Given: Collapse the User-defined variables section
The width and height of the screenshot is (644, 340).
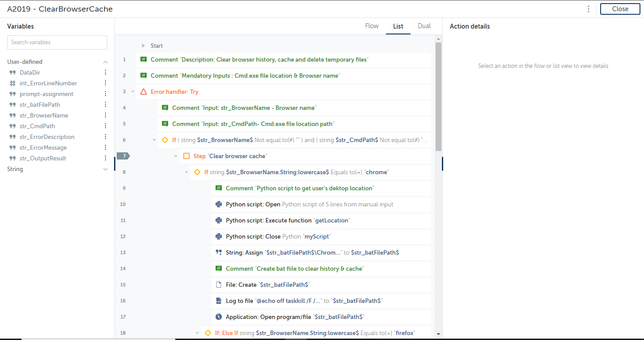Looking at the screenshot, I should pyautogui.click(x=106, y=62).
